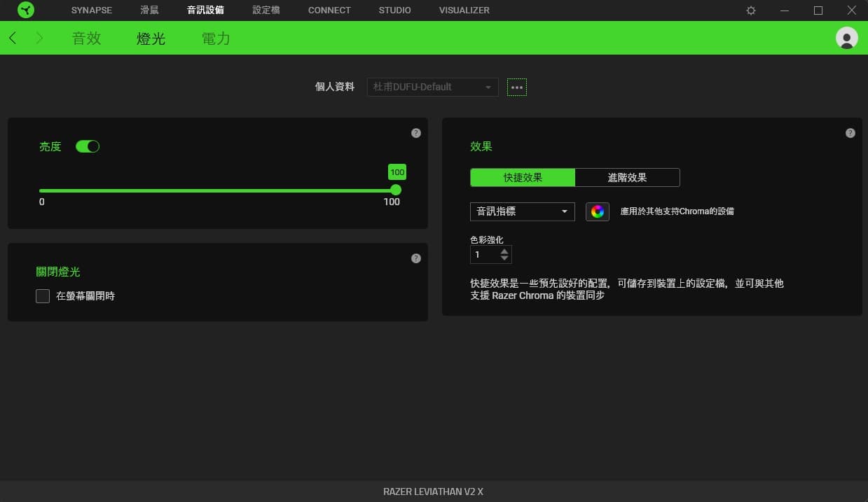This screenshot has width=868, height=502.
Task: Open the 電力 sub-tab
Action: pyautogui.click(x=216, y=39)
